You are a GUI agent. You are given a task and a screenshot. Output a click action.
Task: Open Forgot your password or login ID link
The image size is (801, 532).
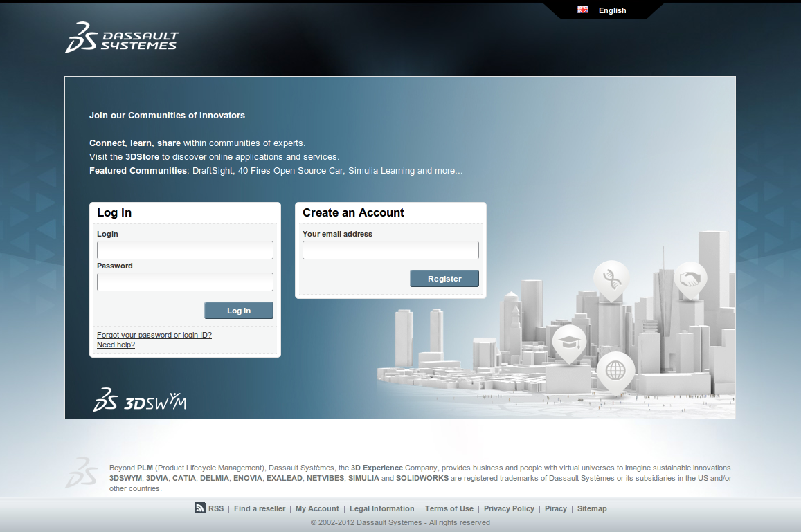[154, 335]
